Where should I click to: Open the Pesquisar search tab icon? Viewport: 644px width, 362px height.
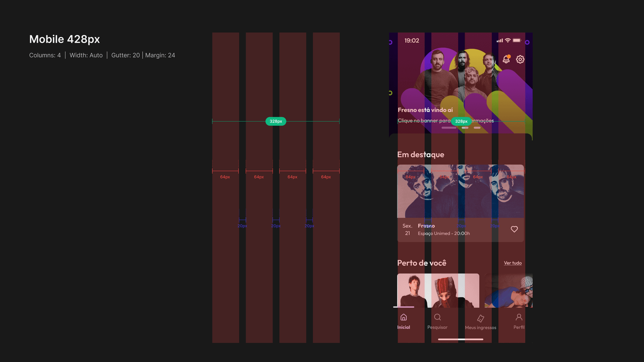pyautogui.click(x=437, y=317)
